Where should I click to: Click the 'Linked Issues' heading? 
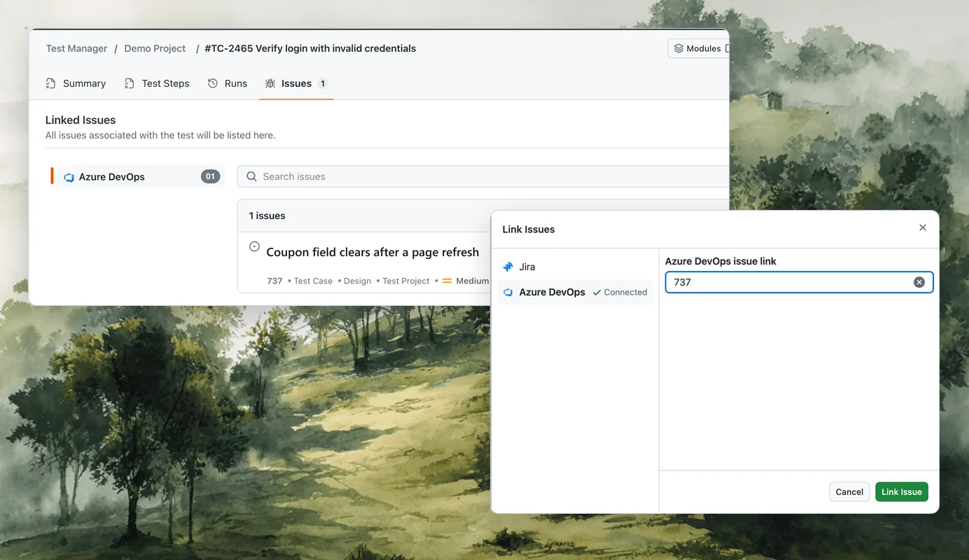(x=81, y=120)
